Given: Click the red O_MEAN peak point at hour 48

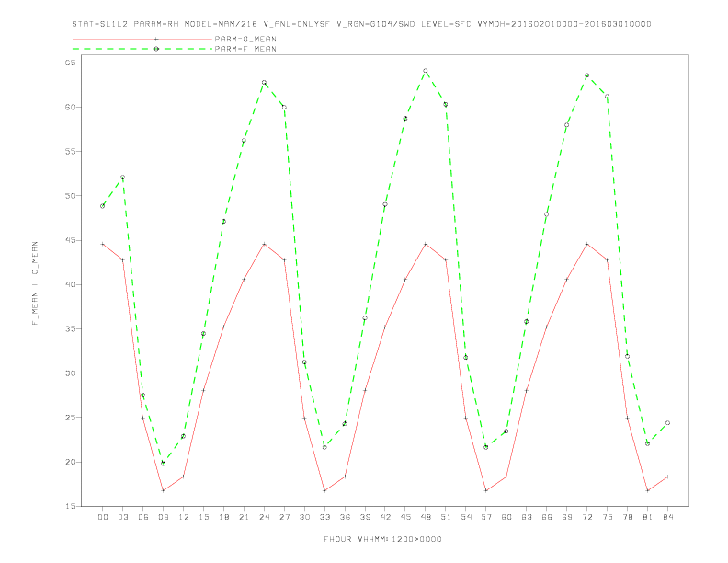Looking at the screenshot, I should 426,244.
